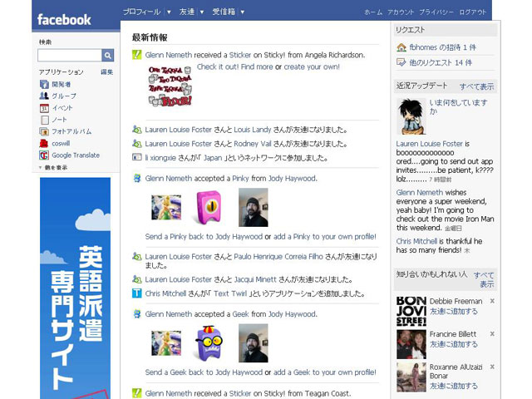Open the 友達 menu
This screenshot has height=399, width=532.
(x=186, y=12)
